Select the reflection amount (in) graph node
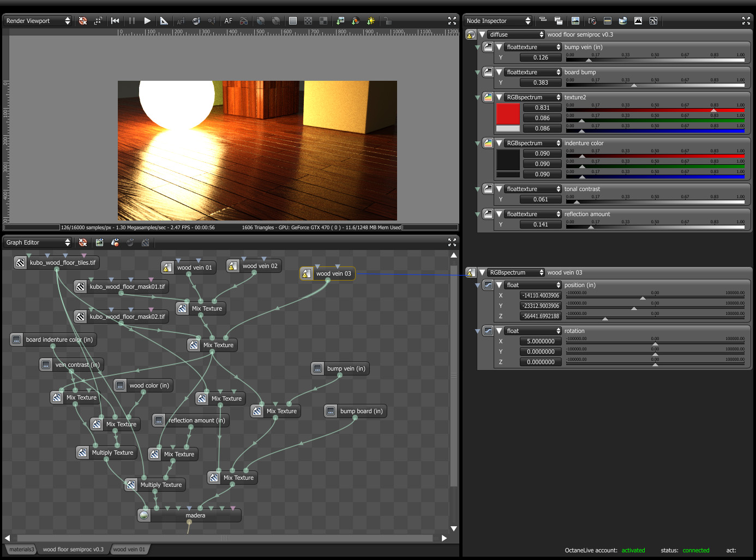756x560 pixels. [x=190, y=420]
